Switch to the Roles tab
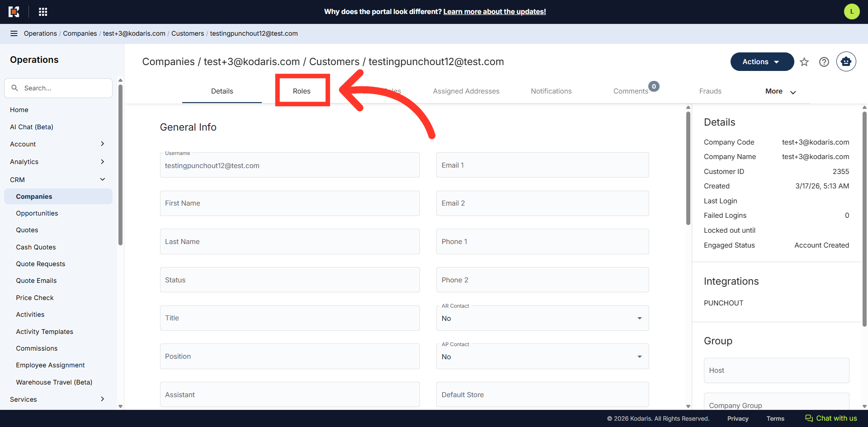Viewport: 868px width, 427px height. (x=302, y=91)
